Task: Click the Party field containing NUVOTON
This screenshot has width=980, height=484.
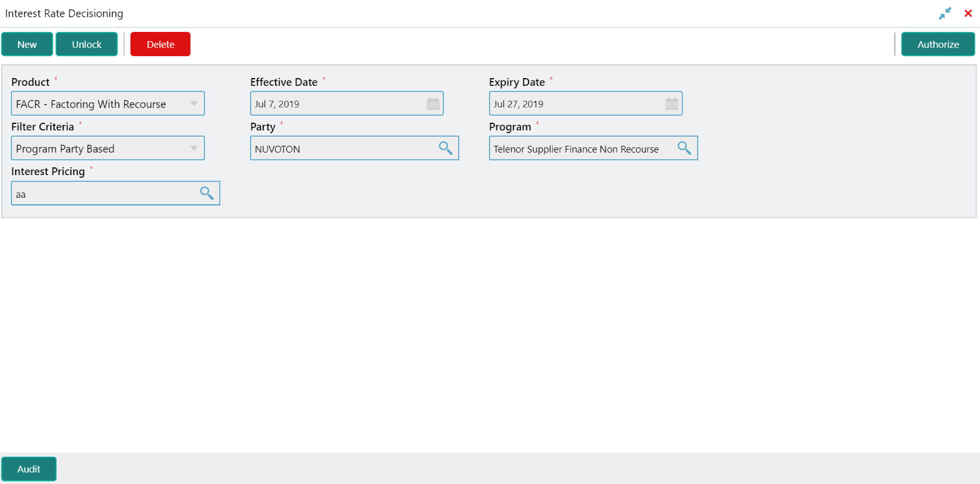Action: 342,149
